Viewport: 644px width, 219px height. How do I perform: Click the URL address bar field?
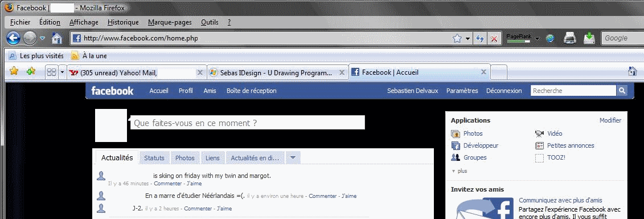click(263, 38)
